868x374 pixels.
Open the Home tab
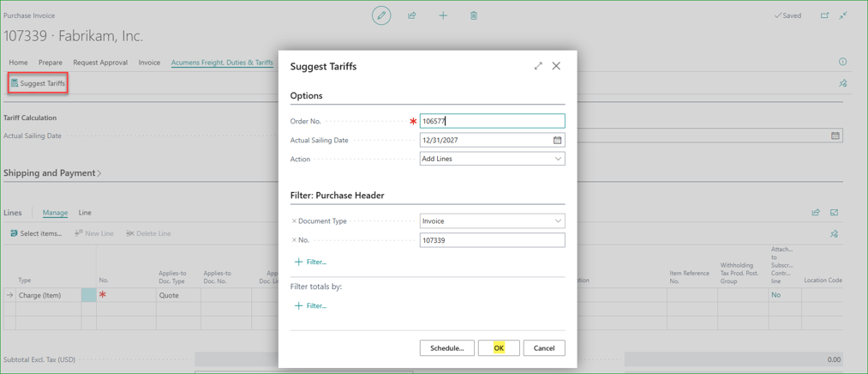pyautogui.click(x=18, y=63)
